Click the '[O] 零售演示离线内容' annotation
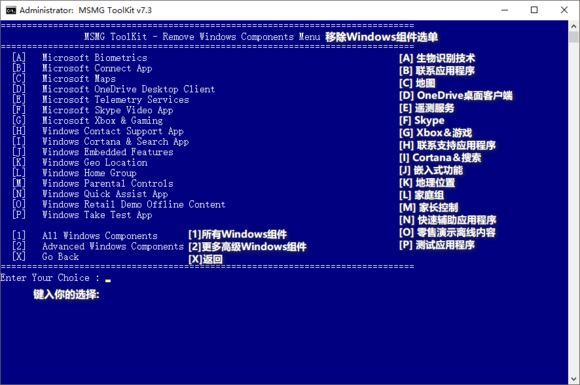This screenshot has height=385, width=580. coord(447,232)
